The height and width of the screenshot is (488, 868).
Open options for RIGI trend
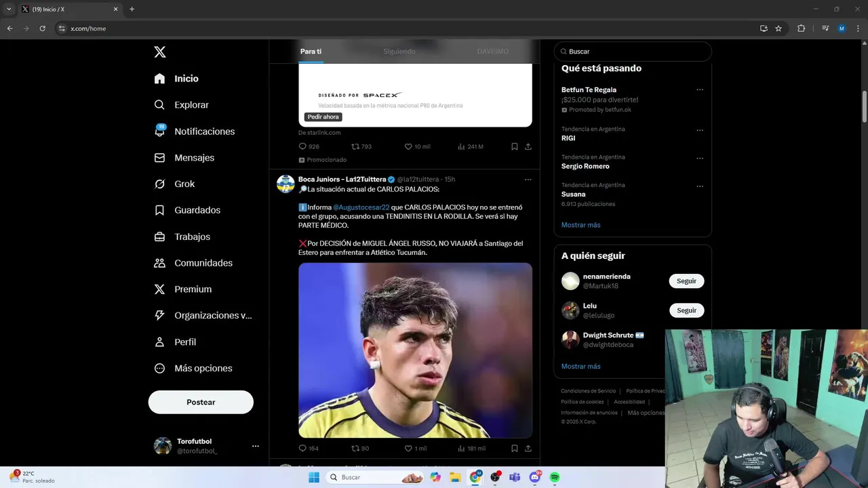[700, 130]
